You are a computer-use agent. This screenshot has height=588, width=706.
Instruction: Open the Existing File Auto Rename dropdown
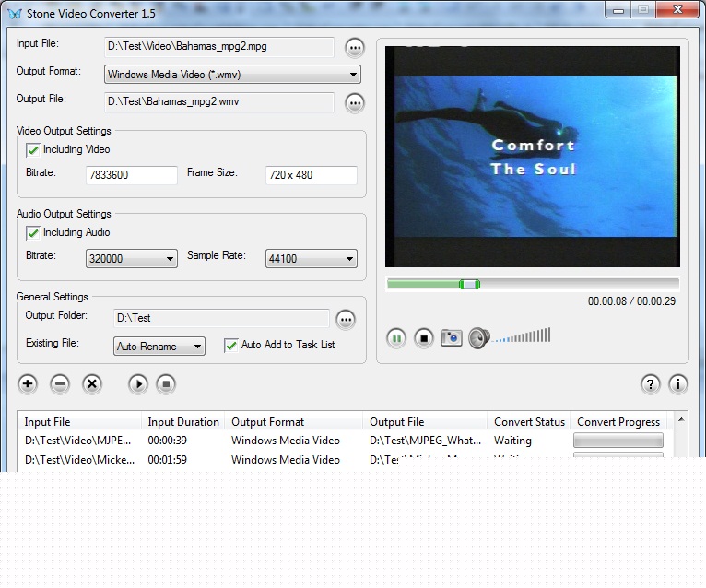tap(159, 347)
